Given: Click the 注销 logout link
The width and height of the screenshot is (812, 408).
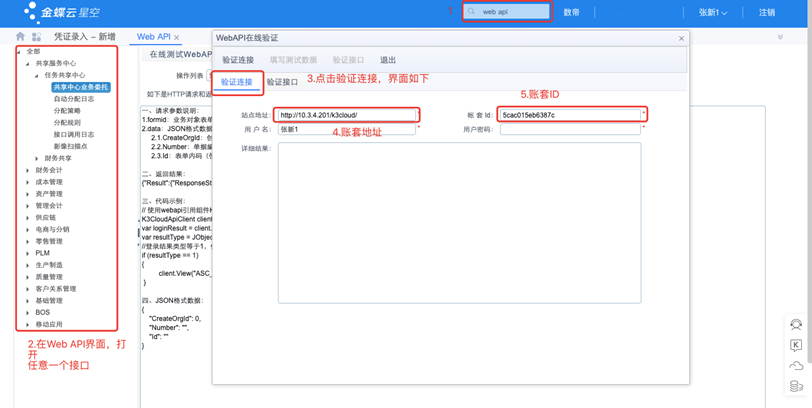Looking at the screenshot, I should (x=766, y=13).
